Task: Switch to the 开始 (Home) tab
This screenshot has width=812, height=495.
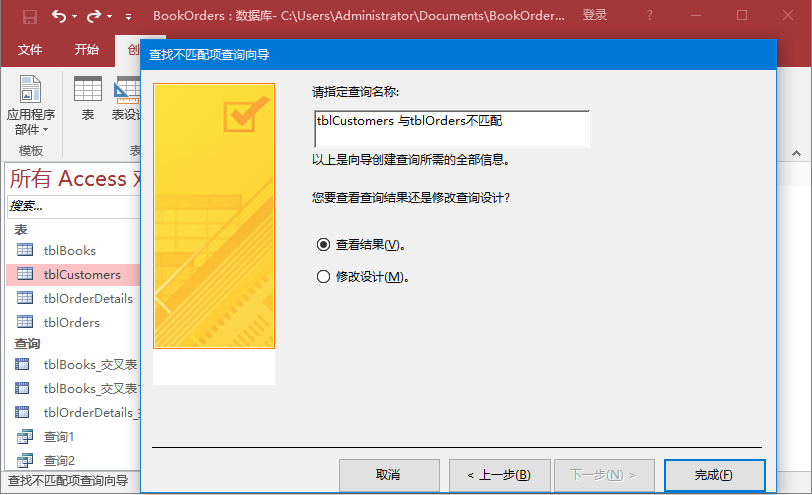Action: click(87, 50)
